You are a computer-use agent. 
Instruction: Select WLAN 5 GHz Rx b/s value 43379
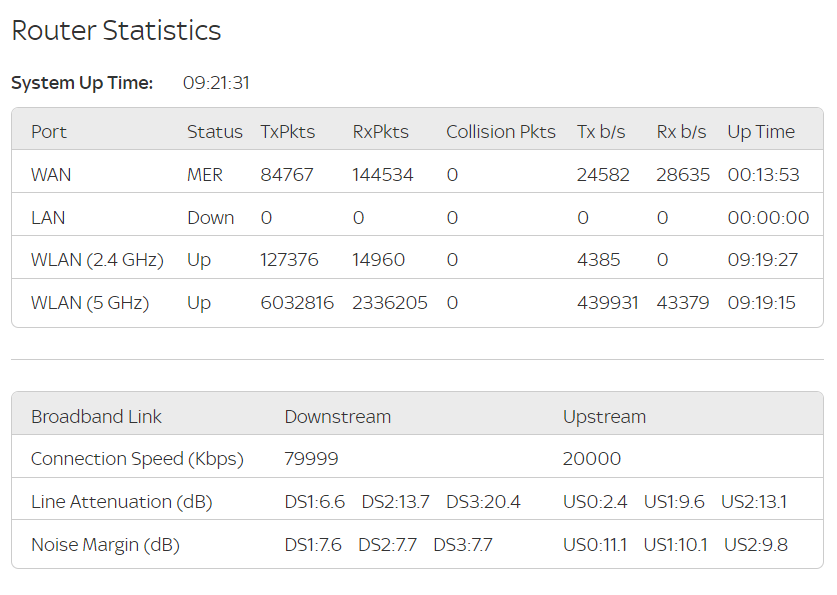[x=683, y=303]
